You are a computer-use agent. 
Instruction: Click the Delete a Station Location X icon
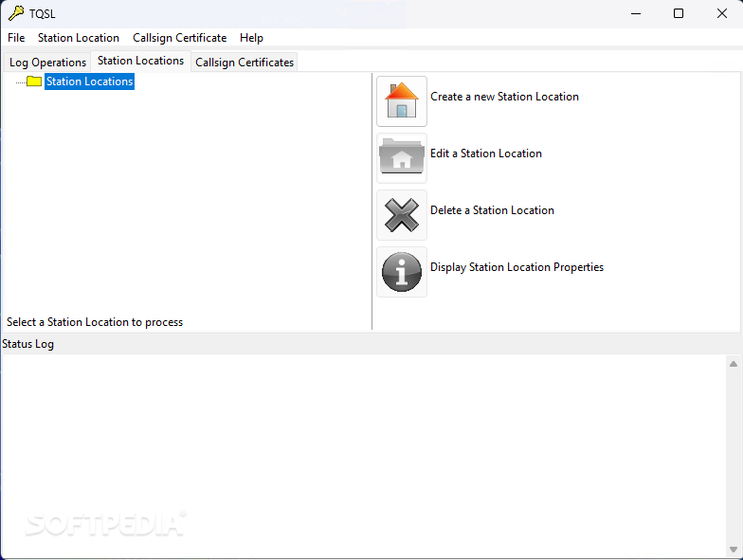pos(402,215)
